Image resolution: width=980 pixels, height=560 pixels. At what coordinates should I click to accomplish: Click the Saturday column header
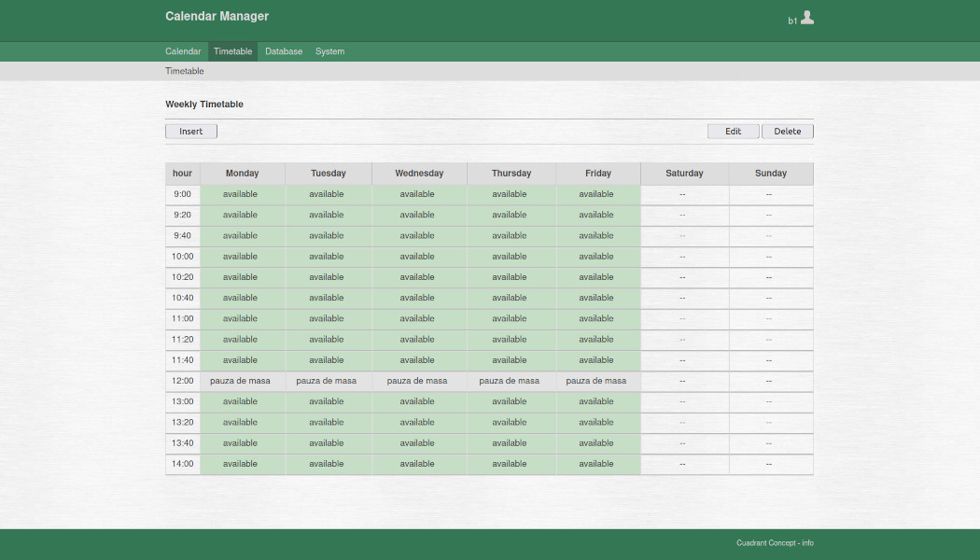(684, 174)
